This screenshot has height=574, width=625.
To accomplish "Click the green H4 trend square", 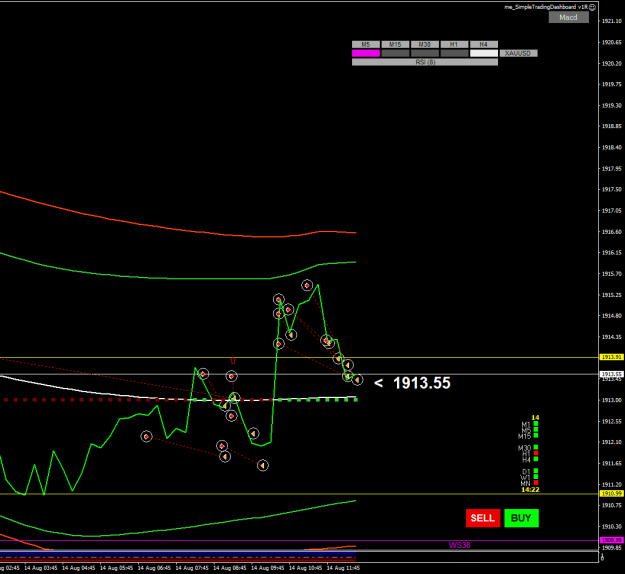I will pos(536,459).
